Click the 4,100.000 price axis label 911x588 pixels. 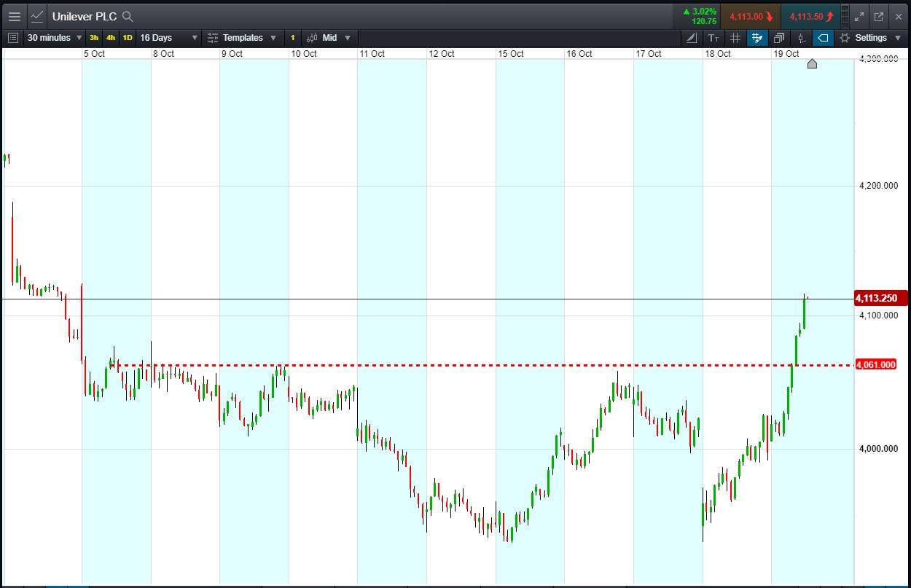[879, 315]
